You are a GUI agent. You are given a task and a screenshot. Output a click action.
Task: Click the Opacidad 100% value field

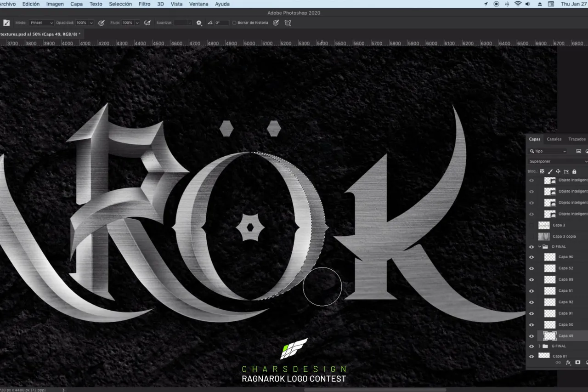tap(81, 23)
